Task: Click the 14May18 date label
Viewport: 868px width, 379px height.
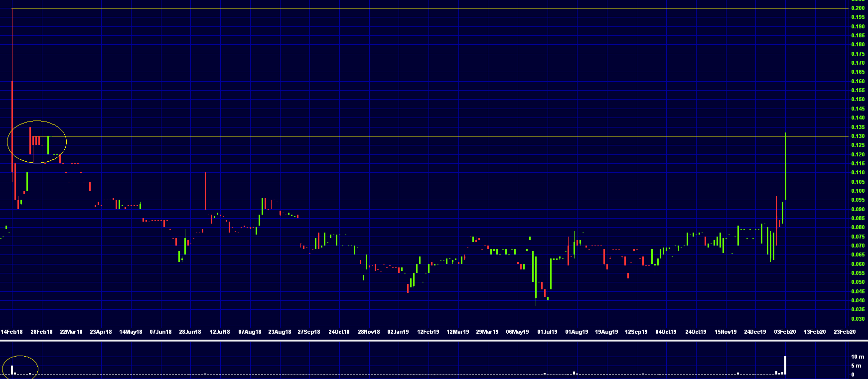Action: (131, 332)
